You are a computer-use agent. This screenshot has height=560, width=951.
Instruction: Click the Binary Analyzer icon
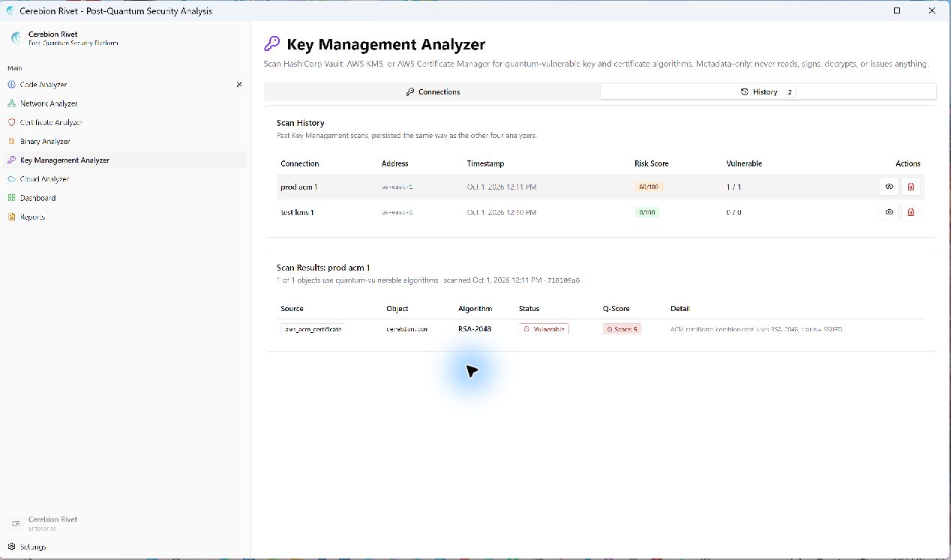click(x=11, y=141)
